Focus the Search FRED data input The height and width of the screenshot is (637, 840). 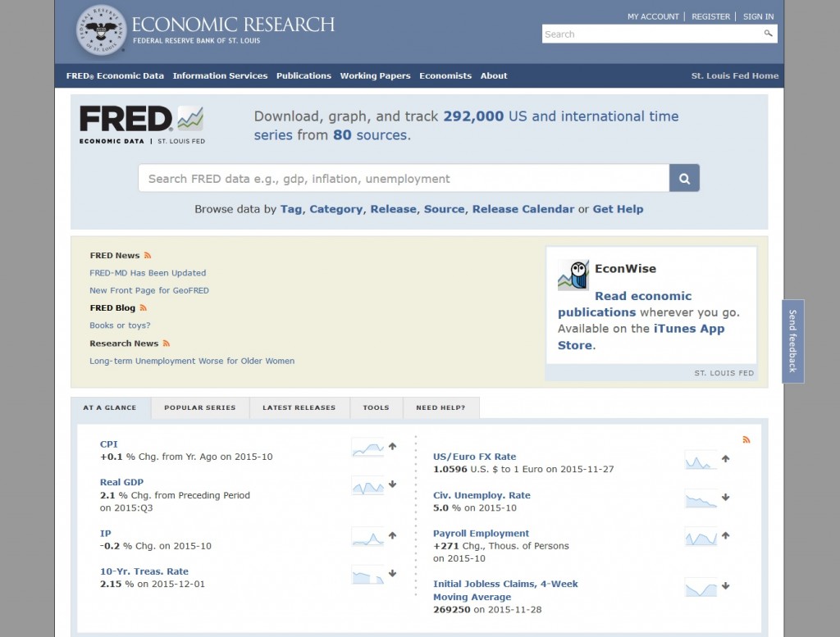(x=404, y=178)
